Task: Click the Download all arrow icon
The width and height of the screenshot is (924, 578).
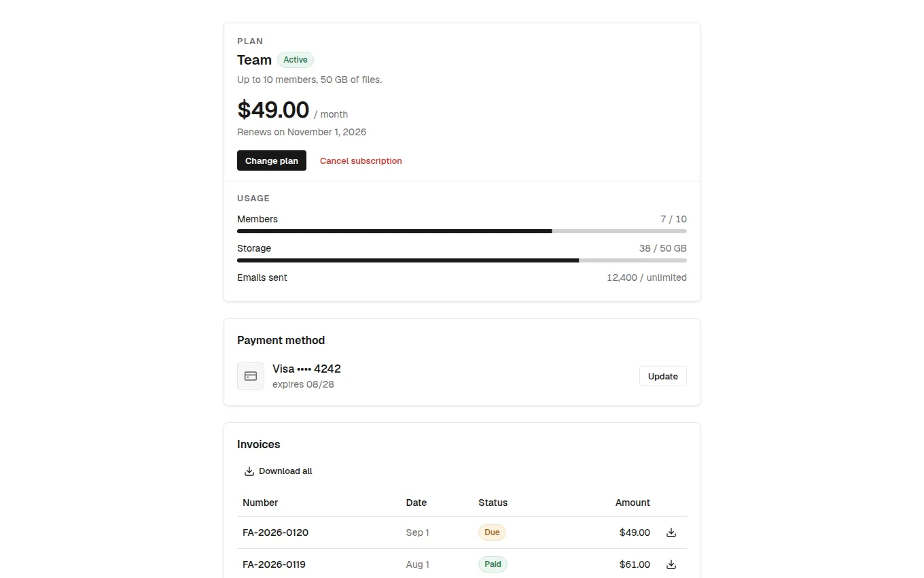Action: 249,471
